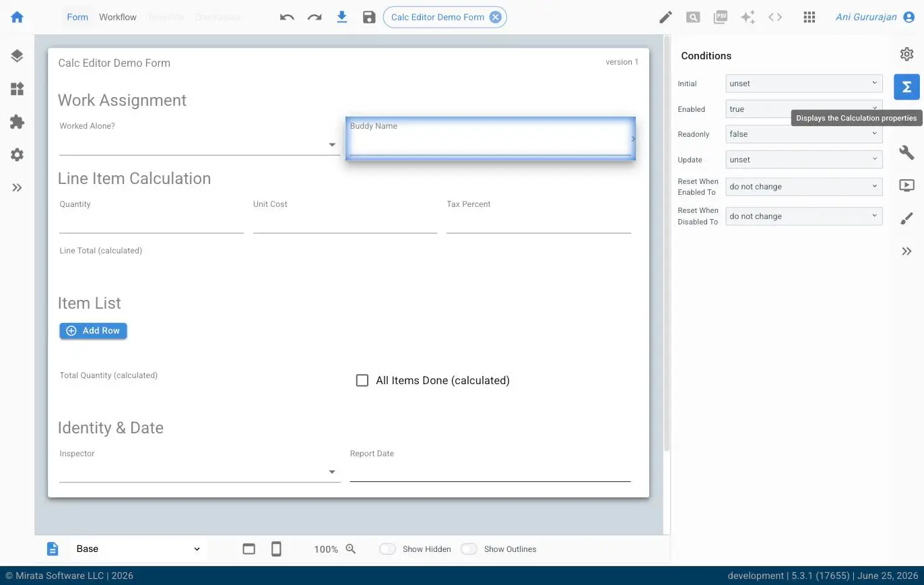
Task: Toggle the Show Outlines switch
Action: tap(469, 549)
